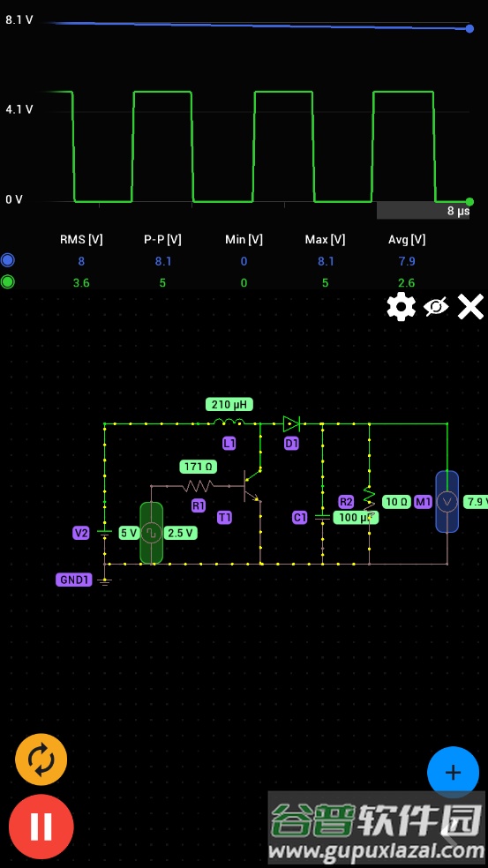Viewport: 488px width, 868px height.
Task: Add a component with blue plus button
Action: coord(453,772)
